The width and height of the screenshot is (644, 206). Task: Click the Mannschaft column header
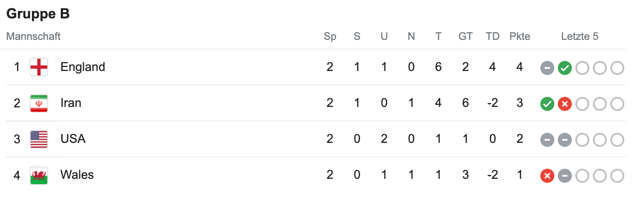coord(33,36)
